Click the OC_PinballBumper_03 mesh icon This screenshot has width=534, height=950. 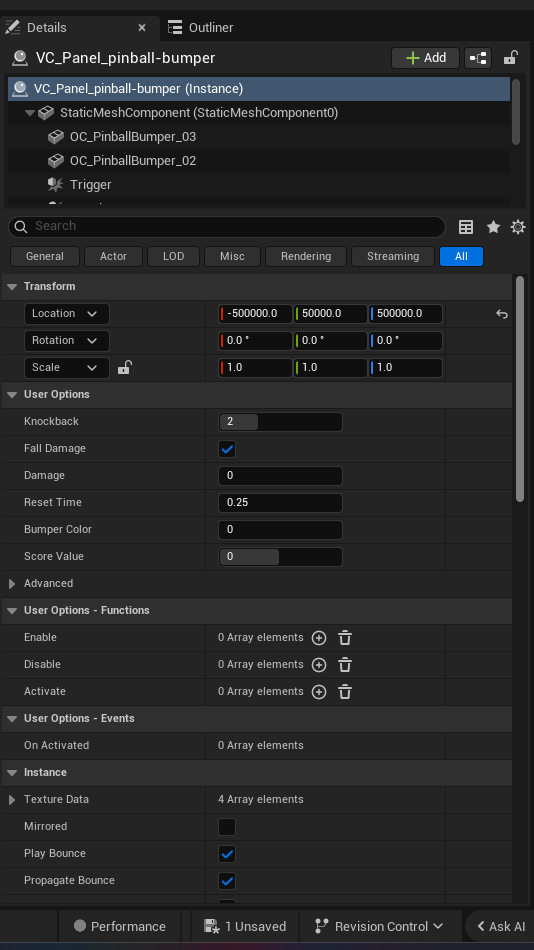tap(56, 137)
